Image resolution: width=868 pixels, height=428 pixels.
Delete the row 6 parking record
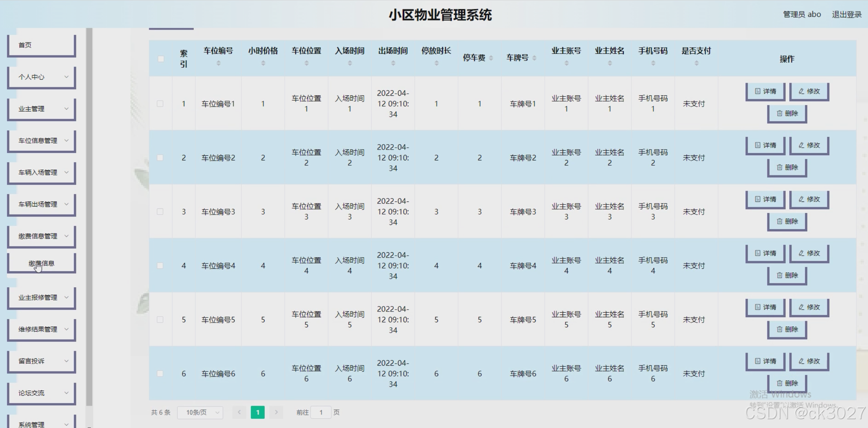pyautogui.click(x=787, y=383)
